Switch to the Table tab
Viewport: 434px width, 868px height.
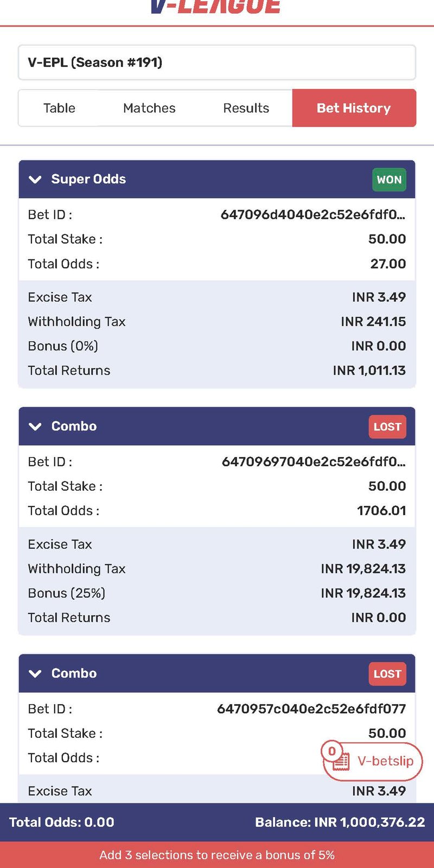[x=59, y=108]
